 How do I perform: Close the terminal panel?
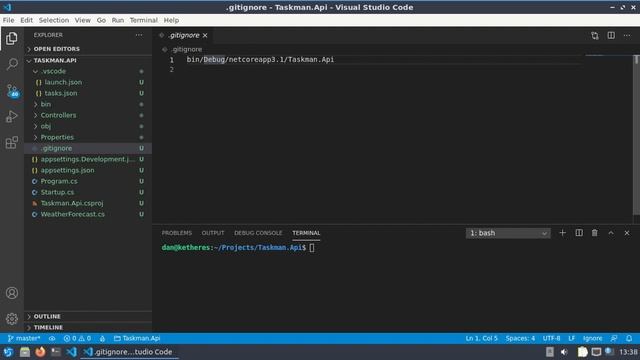click(627, 233)
